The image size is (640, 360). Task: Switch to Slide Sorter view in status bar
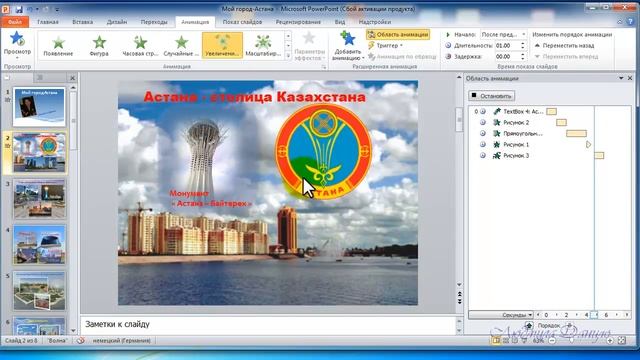click(506, 340)
